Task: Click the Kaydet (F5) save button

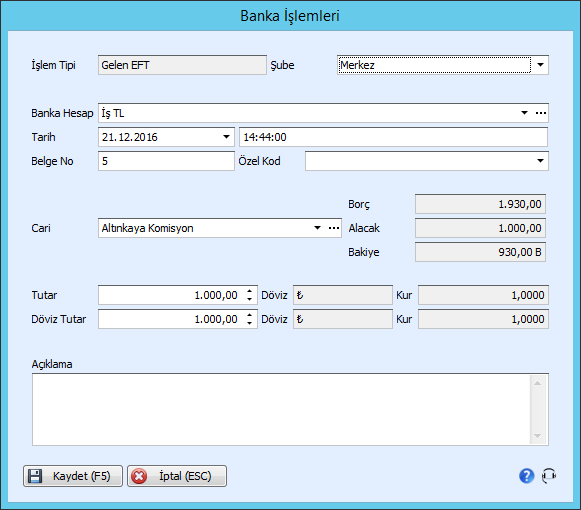Action: click(x=73, y=476)
